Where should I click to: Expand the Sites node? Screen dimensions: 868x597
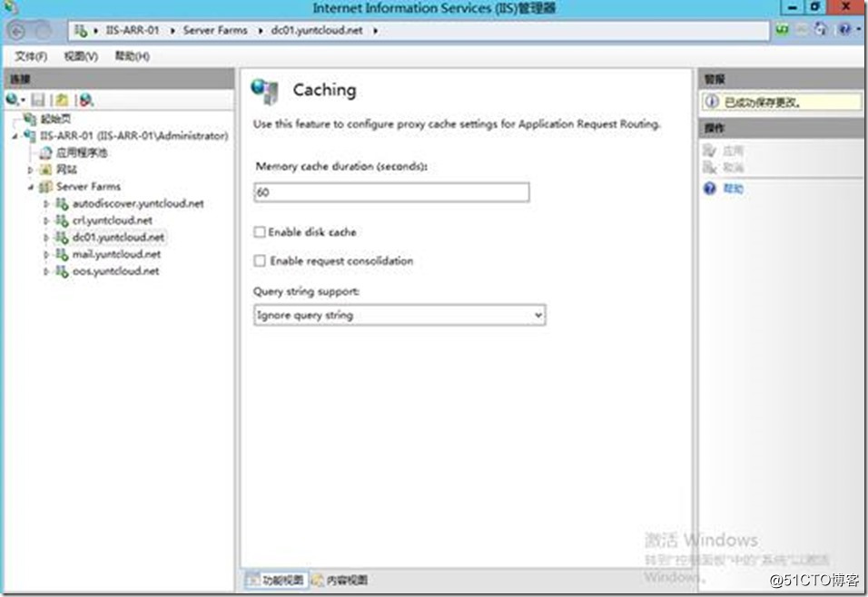point(31,170)
